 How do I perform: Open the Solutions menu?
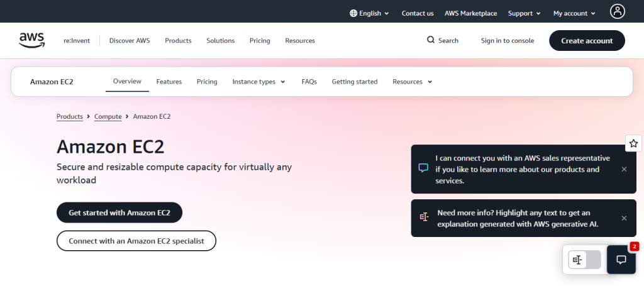click(x=221, y=41)
